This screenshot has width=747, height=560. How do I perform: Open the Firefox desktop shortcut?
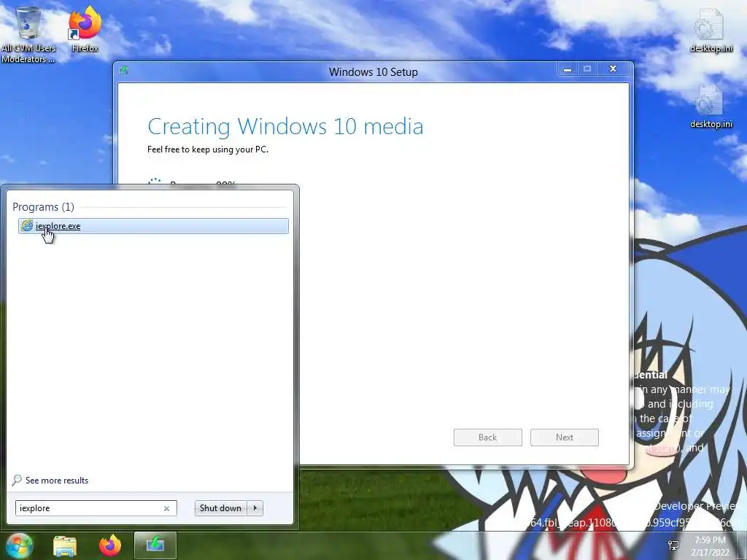85,29
